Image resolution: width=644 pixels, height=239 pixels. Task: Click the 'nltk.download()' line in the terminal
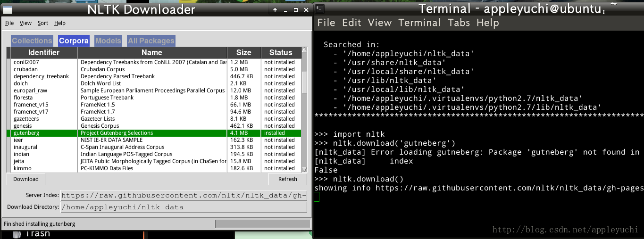pyautogui.click(x=359, y=179)
